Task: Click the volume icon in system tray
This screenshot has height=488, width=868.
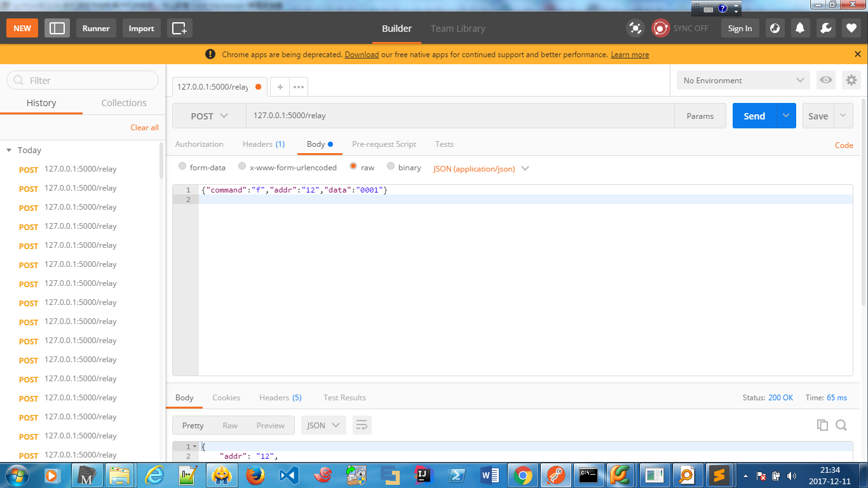Action: 792,475
